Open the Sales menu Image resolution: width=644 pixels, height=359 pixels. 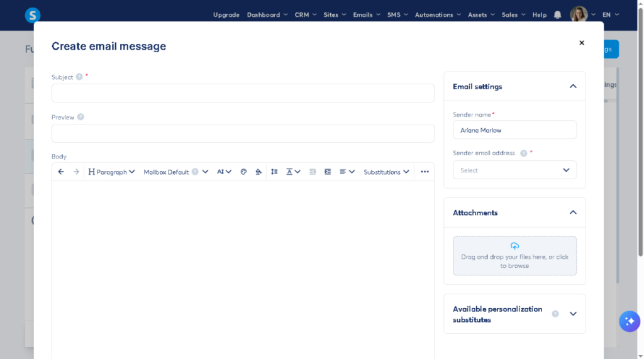[513, 15]
